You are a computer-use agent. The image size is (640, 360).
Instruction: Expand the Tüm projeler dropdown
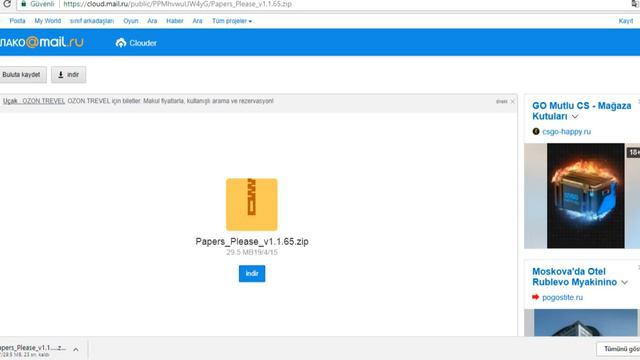click(x=232, y=21)
